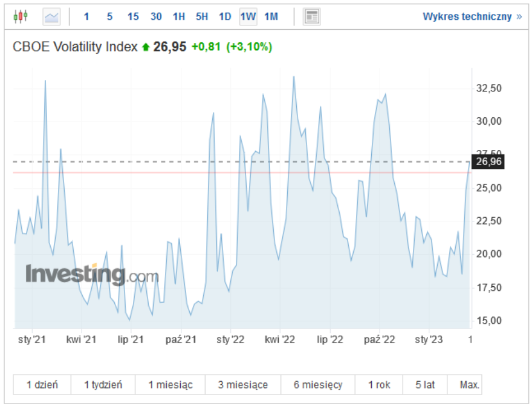Viewport: 532px width, 406px height.
Task: Set interval to 5 minutes
Action: 109,16
